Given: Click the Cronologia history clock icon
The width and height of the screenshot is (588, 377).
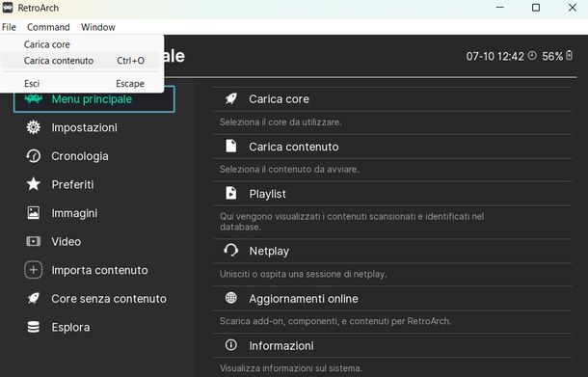Looking at the screenshot, I should [34, 156].
